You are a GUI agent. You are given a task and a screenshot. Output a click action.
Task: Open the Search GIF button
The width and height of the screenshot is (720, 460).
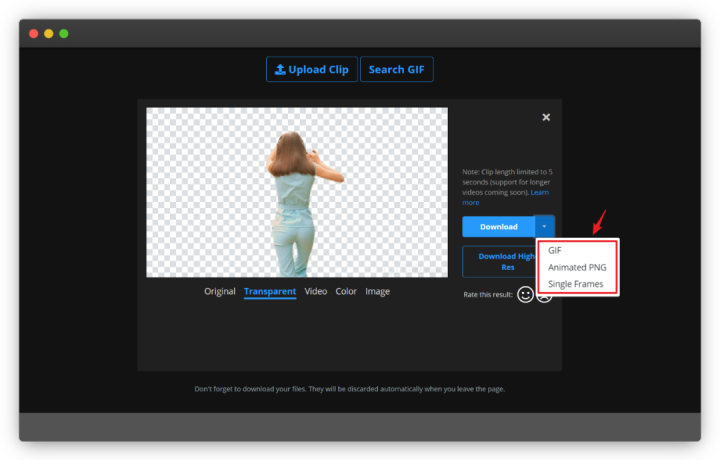397,69
